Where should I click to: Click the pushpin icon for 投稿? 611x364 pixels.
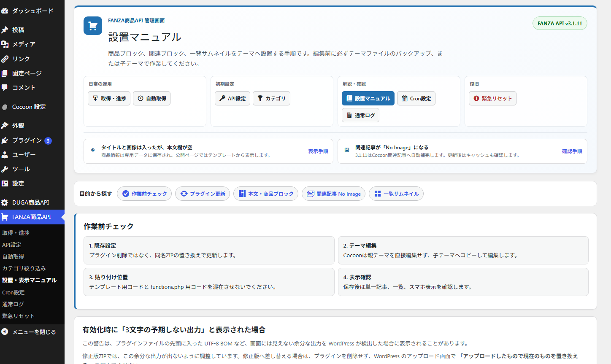click(x=5, y=30)
